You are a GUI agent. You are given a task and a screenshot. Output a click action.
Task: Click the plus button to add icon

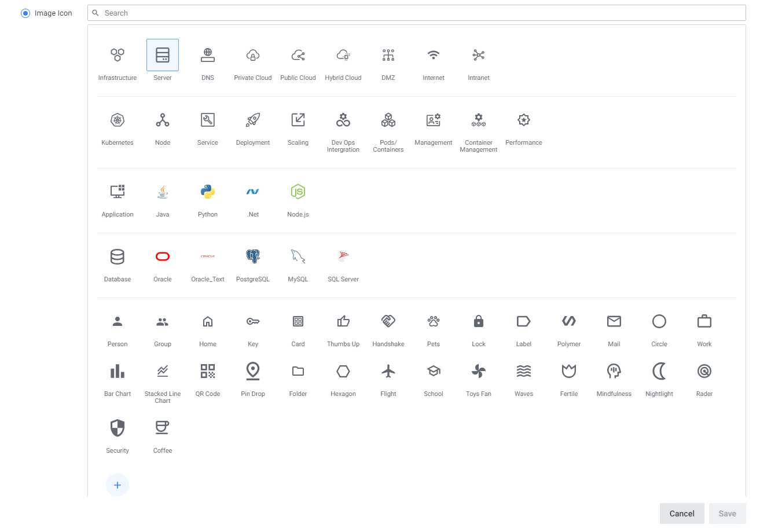(x=118, y=485)
